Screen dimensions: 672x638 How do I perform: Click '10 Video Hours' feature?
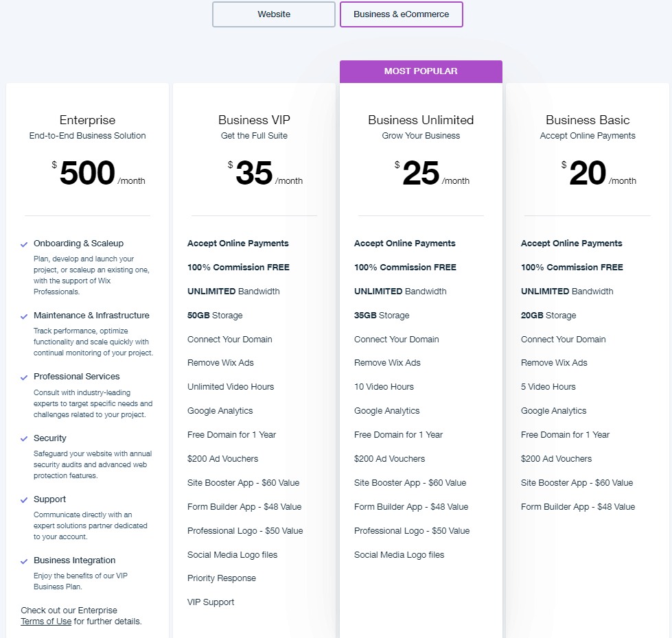coord(384,387)
